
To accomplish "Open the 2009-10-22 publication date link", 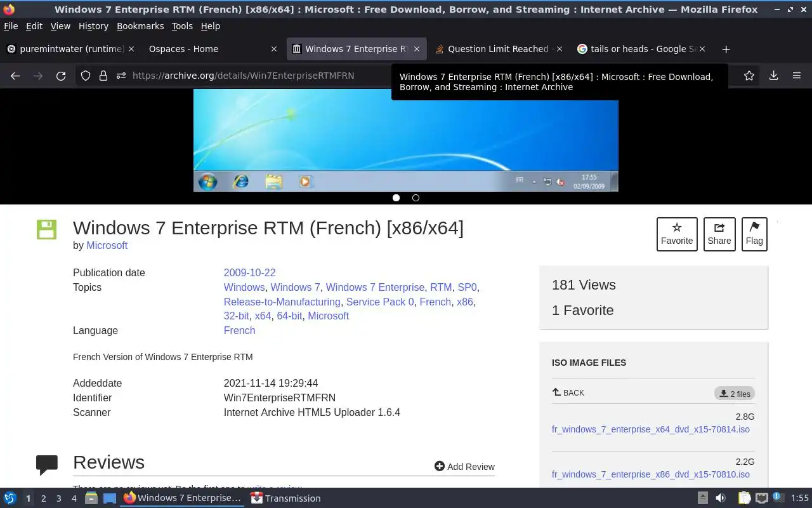I will click(x=249, y=272).
